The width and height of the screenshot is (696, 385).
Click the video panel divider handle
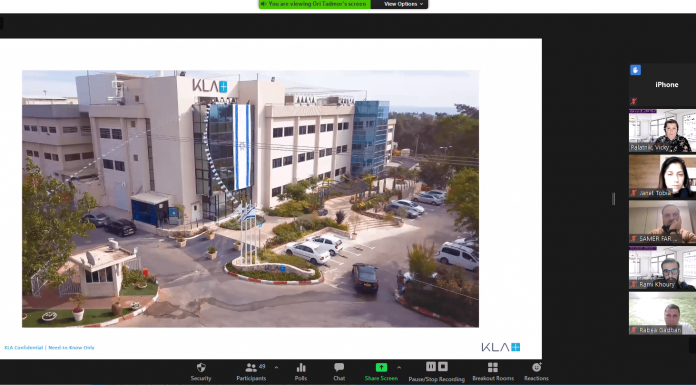point(614,199)
